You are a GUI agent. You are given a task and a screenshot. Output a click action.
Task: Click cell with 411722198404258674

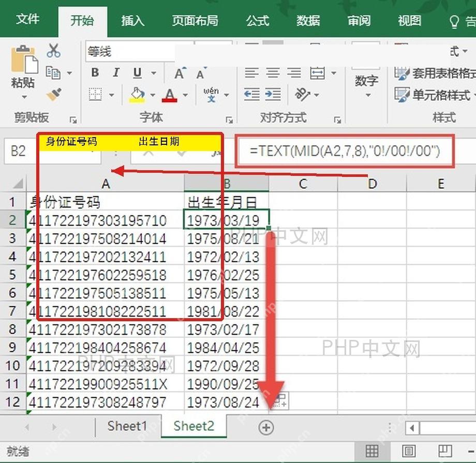click(105, 347)
